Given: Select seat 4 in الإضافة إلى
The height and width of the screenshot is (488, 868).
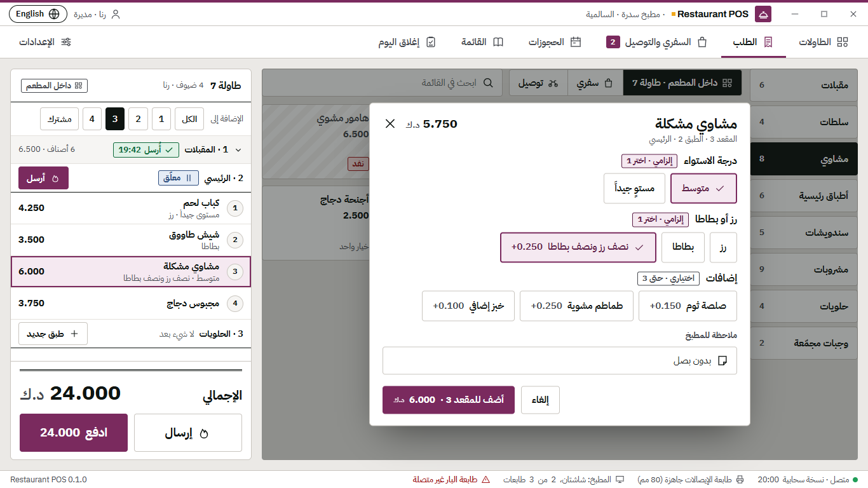Looking at the screenshot, I should [x=92, y=119].
